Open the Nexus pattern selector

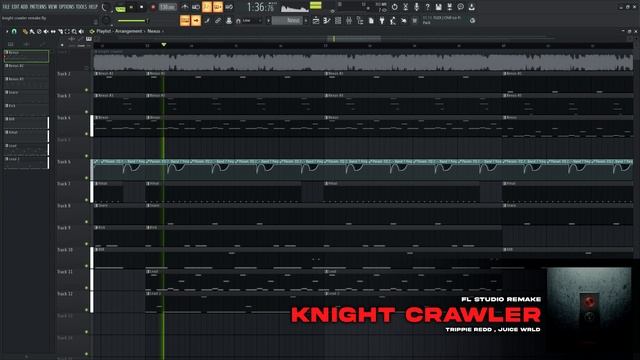pos(287,20)
